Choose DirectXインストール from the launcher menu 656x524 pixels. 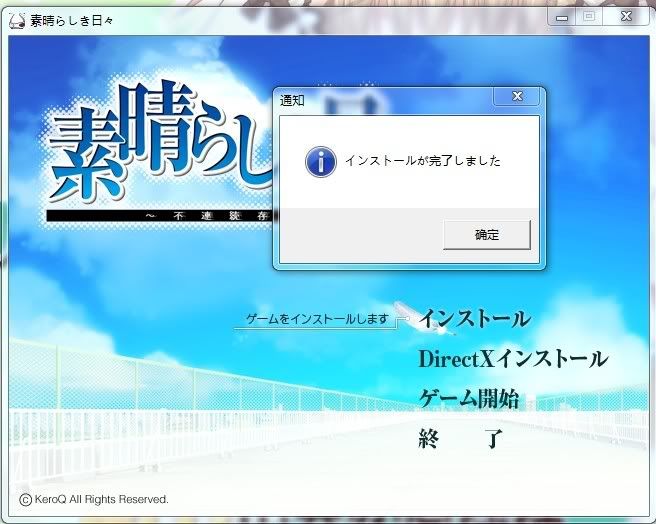(x=513, y=359)
